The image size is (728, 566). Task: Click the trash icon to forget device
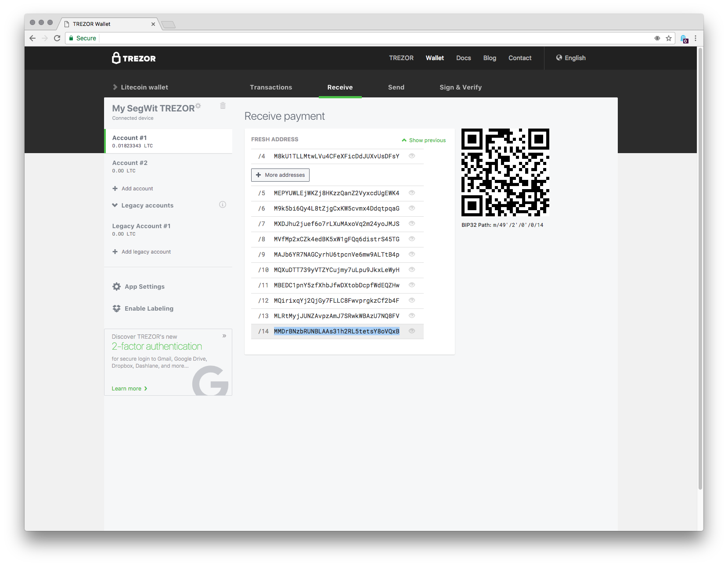click(x=223, y=105)
